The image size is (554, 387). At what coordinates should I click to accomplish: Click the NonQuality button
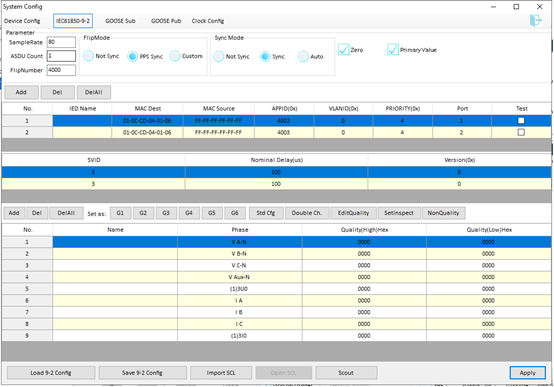coord(443,213)
